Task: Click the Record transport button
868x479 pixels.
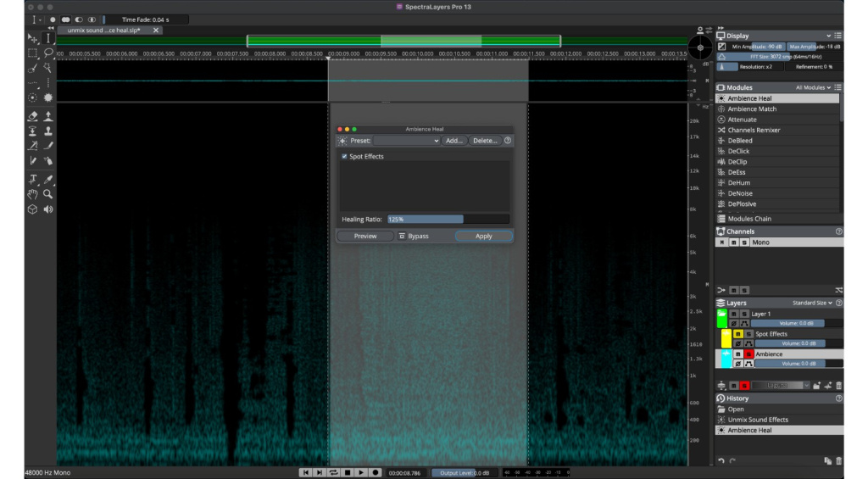Action: [375, 472]
